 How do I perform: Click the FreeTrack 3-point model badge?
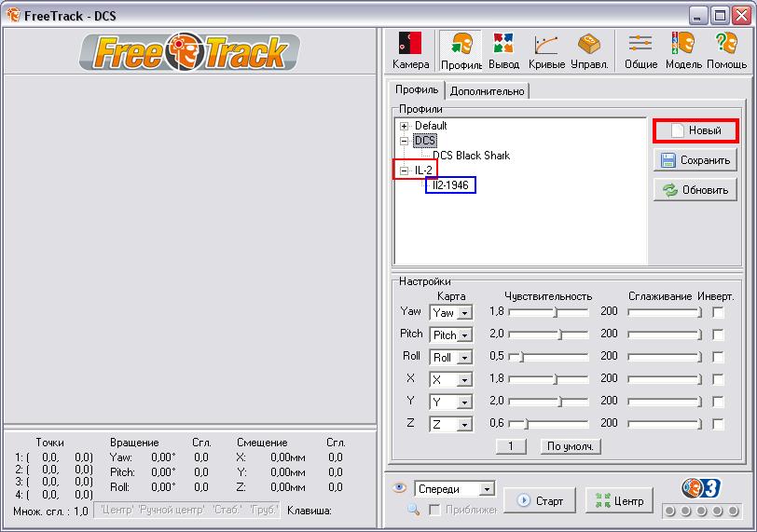click(701, 488)
